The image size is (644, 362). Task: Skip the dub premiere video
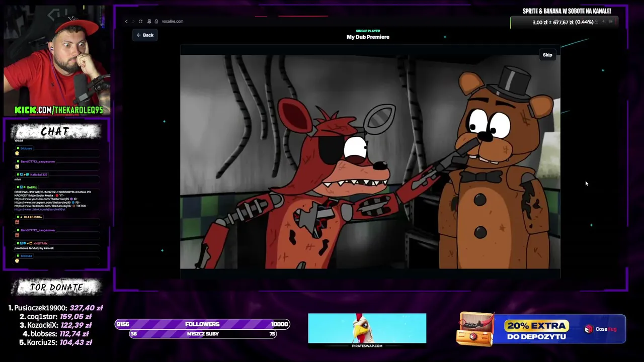tap(547, 55)
